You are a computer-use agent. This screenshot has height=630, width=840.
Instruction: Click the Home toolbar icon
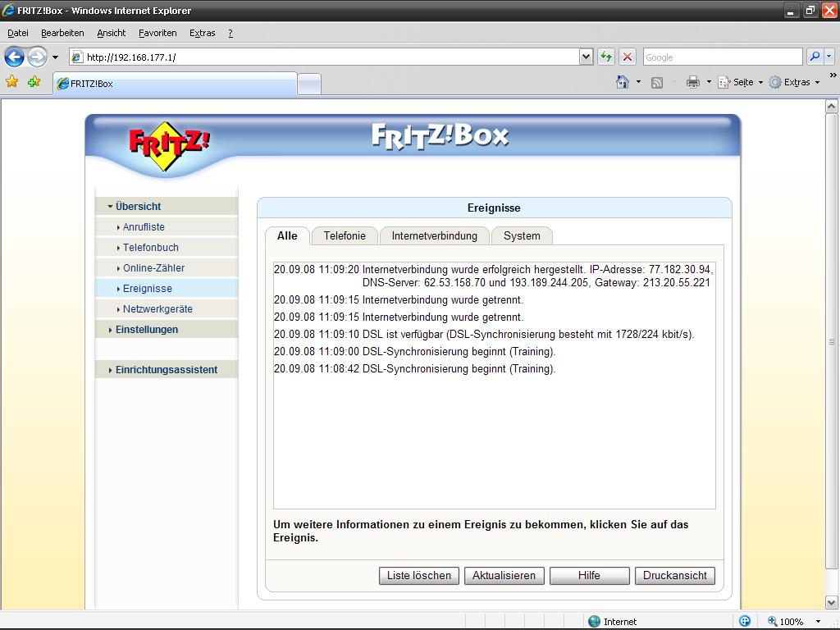point(623,82)
